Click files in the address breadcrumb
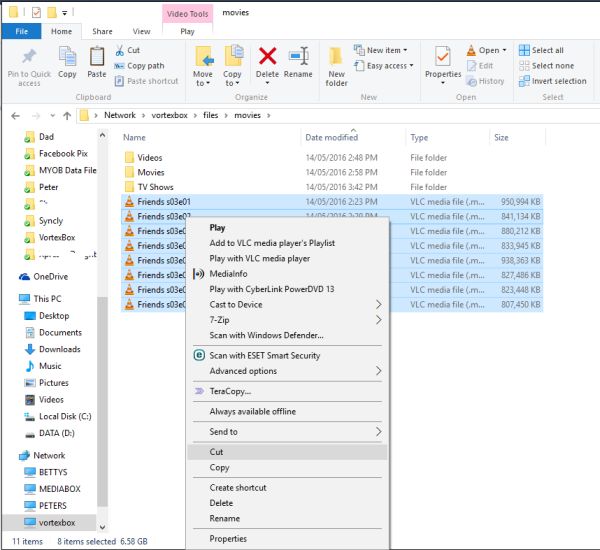The image size is (600, 550). tap(210, 115)
